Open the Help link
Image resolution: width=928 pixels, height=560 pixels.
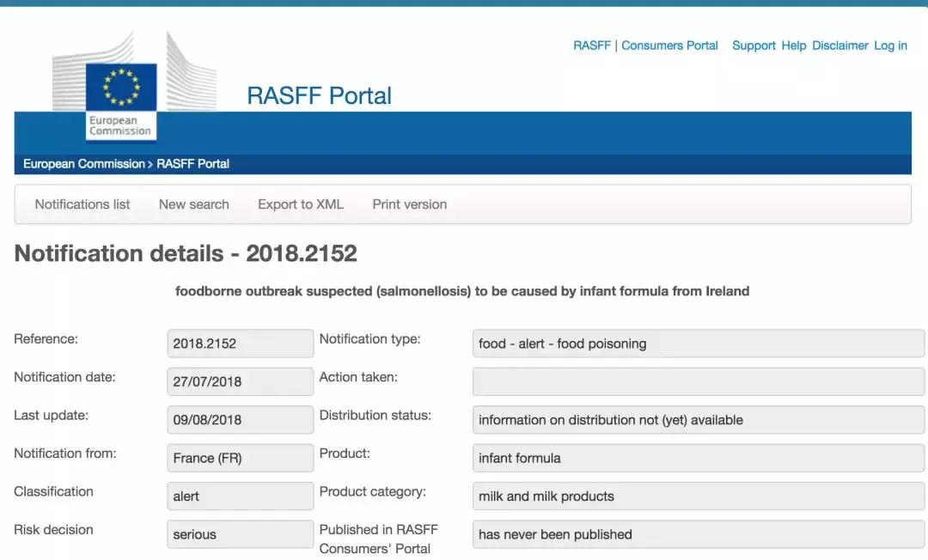(x=793, y=46)
